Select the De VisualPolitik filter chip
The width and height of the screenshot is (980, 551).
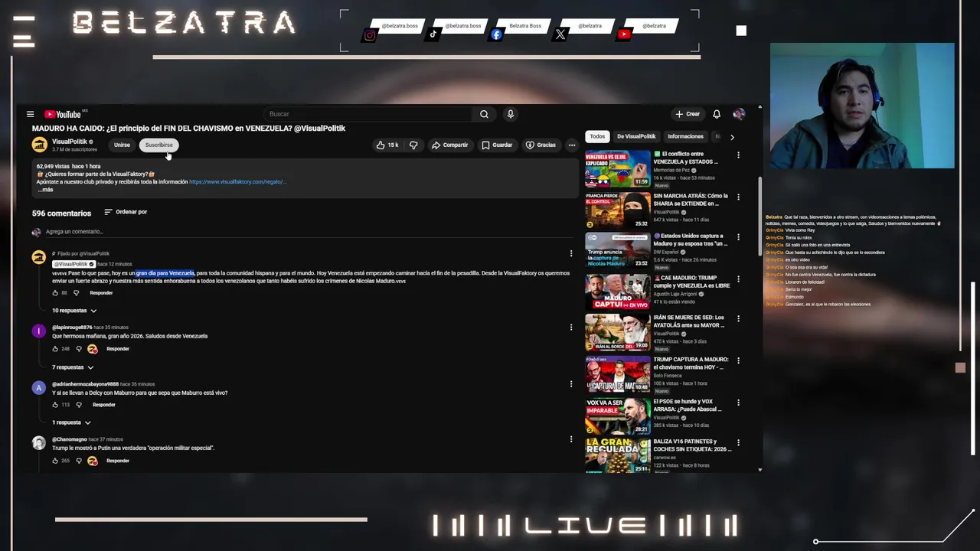pyautogui.click(x=636, y=136)
